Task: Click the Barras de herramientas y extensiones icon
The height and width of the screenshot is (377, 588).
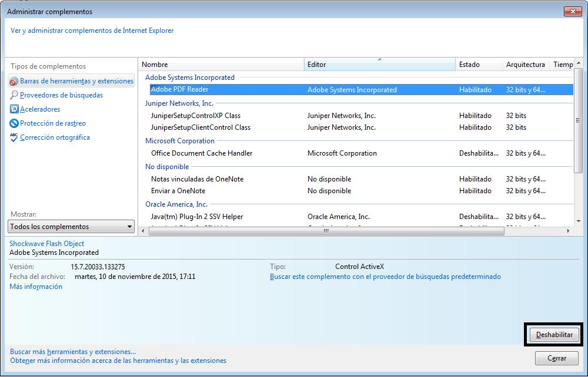Action: point(14,82)
